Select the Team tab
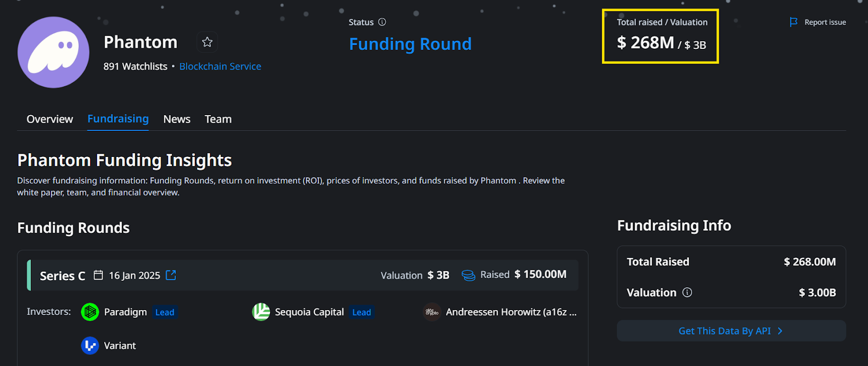Image resolution: width=868 pixels, height=366 pixels. click(x=218, y=119)
